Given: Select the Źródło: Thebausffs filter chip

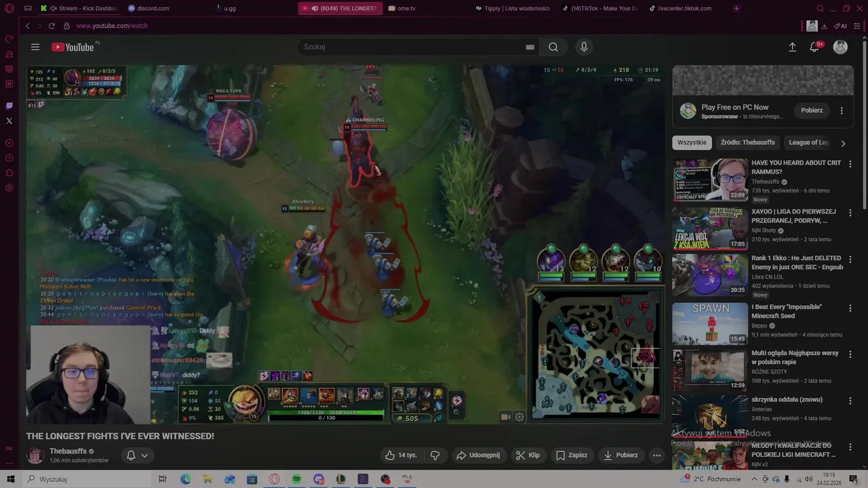Looking at the screenshot, I should pos(747,143).
